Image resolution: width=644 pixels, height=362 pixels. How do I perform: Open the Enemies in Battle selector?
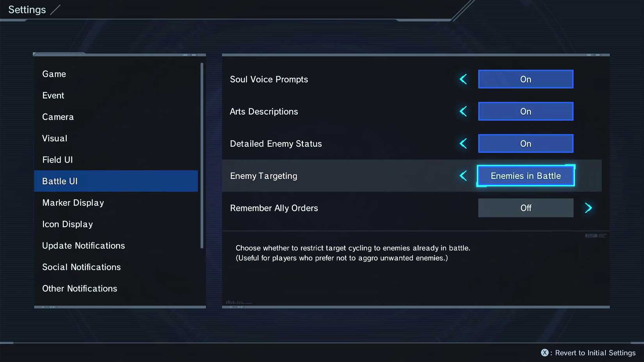pos(525,176)
